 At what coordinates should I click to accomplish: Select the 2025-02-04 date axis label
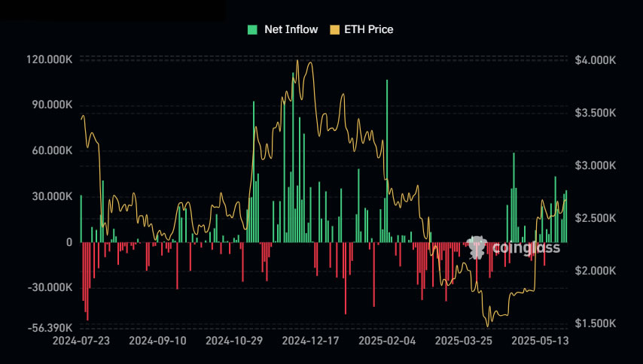387,341
